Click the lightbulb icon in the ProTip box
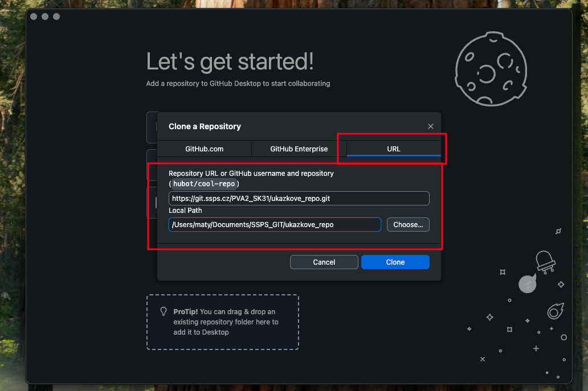 pyautogui.click(x=164, y=311)
